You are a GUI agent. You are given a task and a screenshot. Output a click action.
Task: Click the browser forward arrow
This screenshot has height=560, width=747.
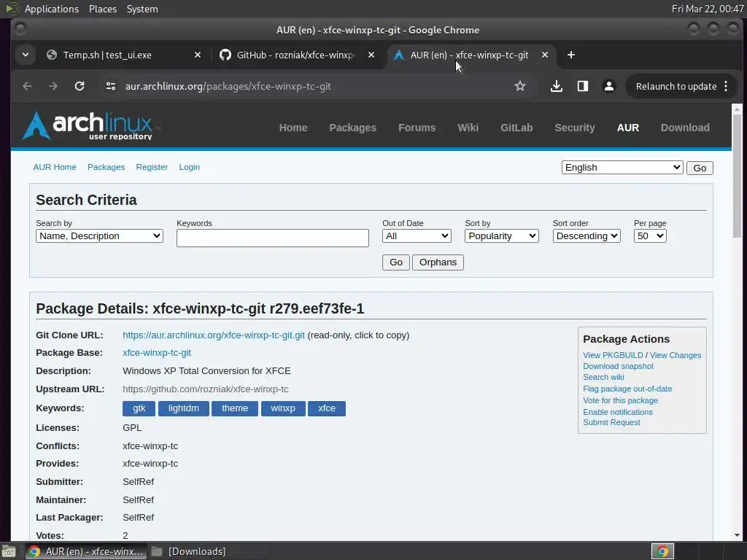pyautogui.click(x=53, y=86)
